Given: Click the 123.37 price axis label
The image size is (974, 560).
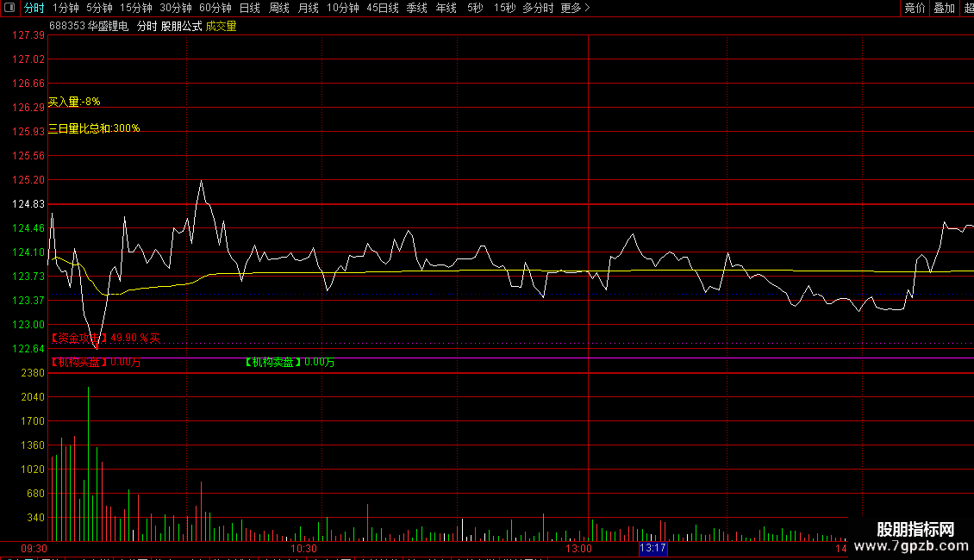Looking at the screenshot, I should 28,301.
